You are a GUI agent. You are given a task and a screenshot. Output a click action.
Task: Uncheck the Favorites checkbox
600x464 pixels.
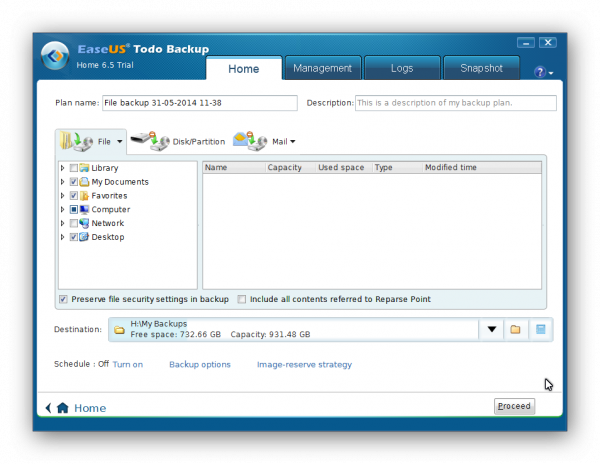(x=73, y=195)
